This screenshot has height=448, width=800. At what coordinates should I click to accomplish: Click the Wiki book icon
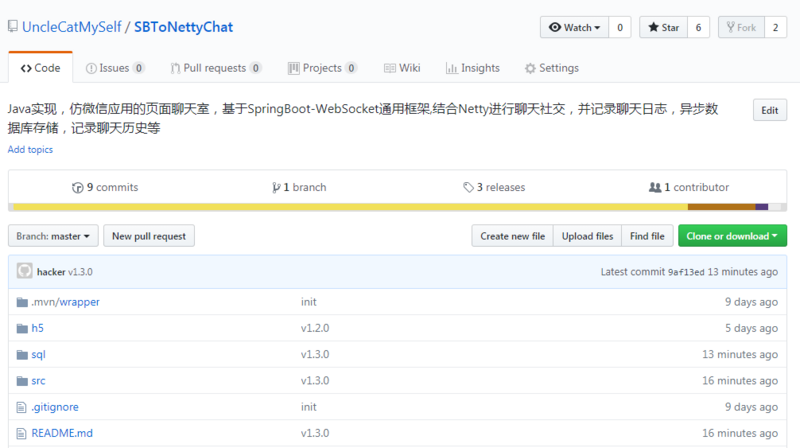point(390,68)
